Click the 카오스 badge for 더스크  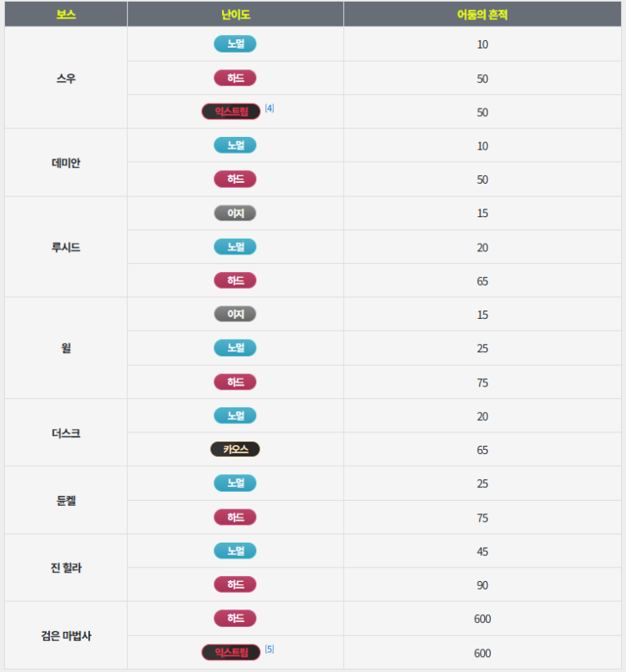tap(235, 449)
